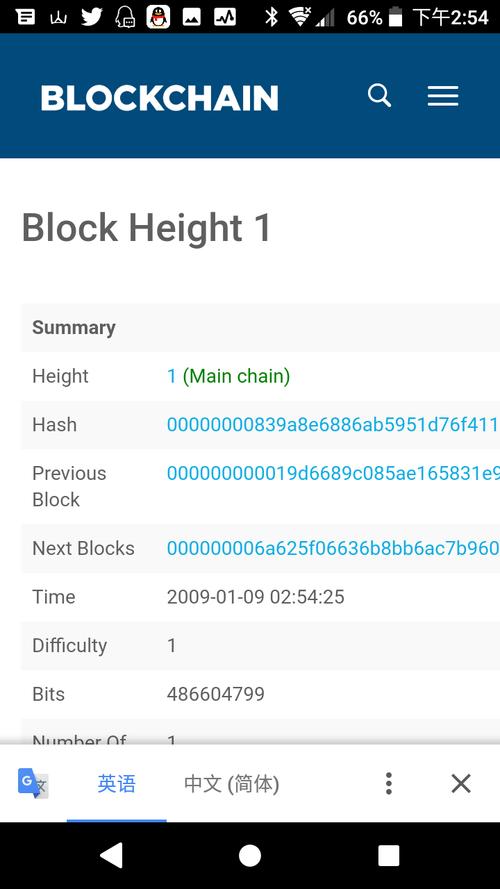This screenshot has width=500, height=889.
Task: Tap the Android home button
Action: click(x=250, y=856)
